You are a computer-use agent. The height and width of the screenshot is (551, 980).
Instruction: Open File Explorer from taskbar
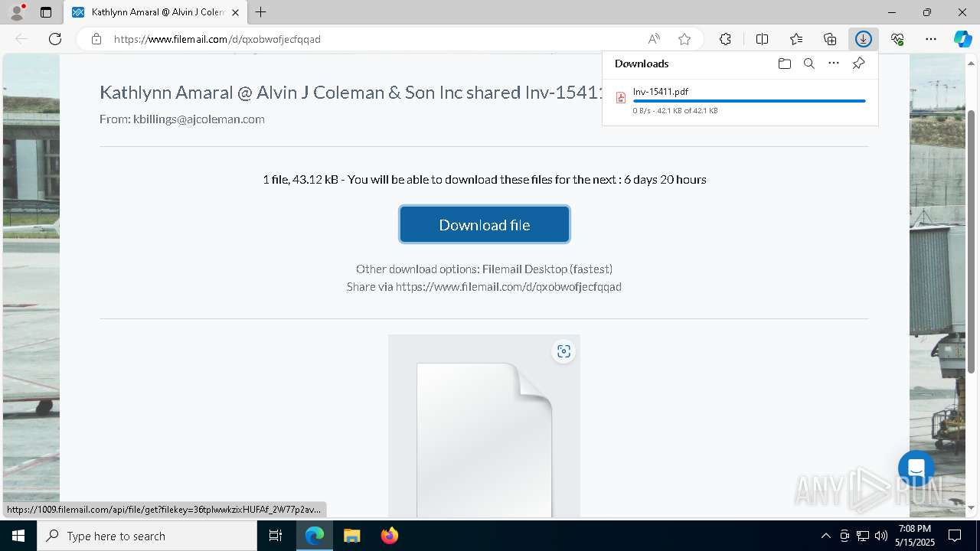[x=351, y=536]
